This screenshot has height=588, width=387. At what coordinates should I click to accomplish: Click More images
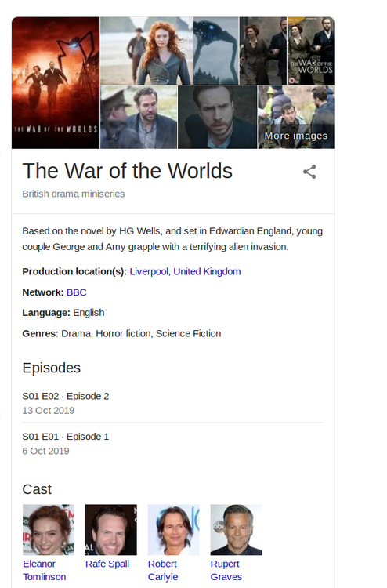tap(296, 136)
